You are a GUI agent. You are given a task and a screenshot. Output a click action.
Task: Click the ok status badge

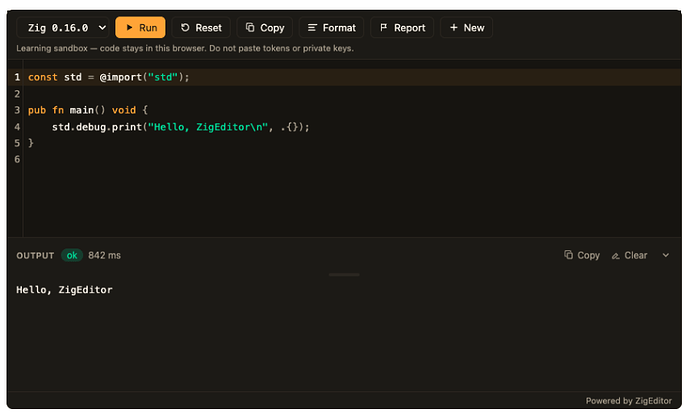tap(72, 256)
